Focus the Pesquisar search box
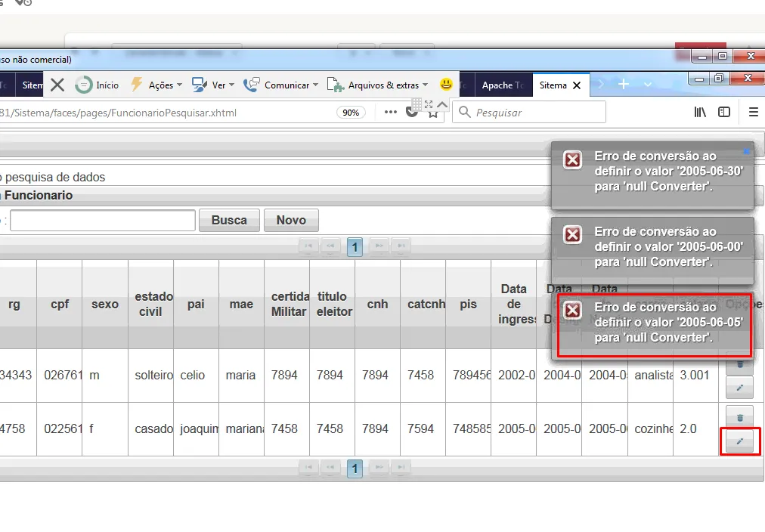The height and width of the screenshot is (532, 765). (x=529, y=112)
